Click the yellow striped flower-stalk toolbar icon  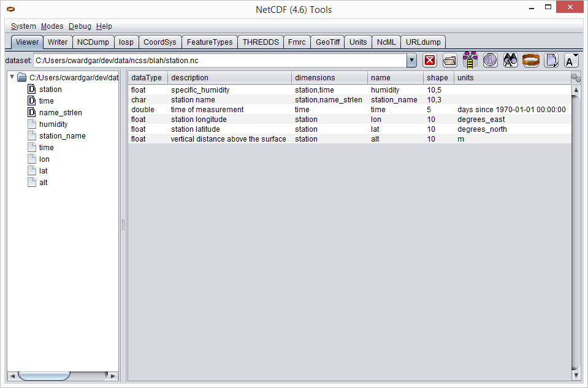[470, 60]
